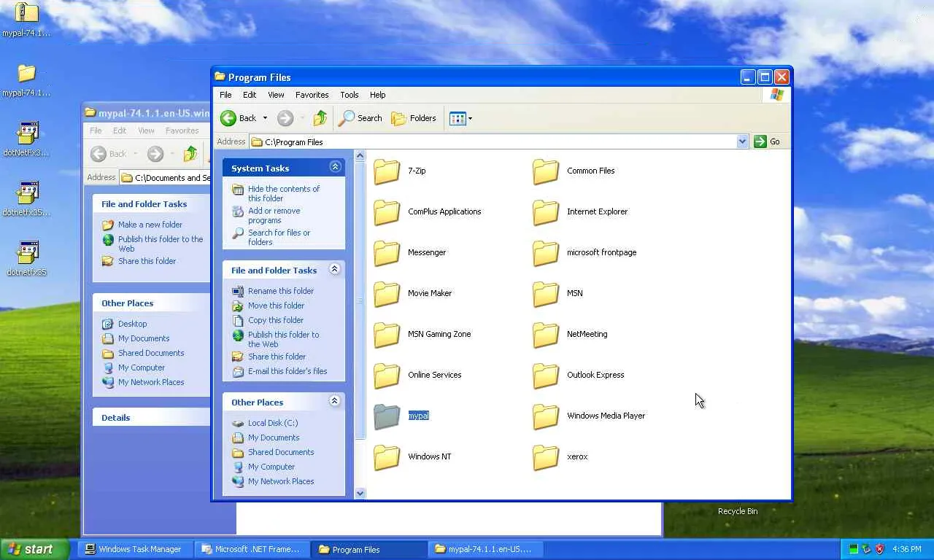Switch to Windows Task Manager in taskbar

(x=136, y=549)
